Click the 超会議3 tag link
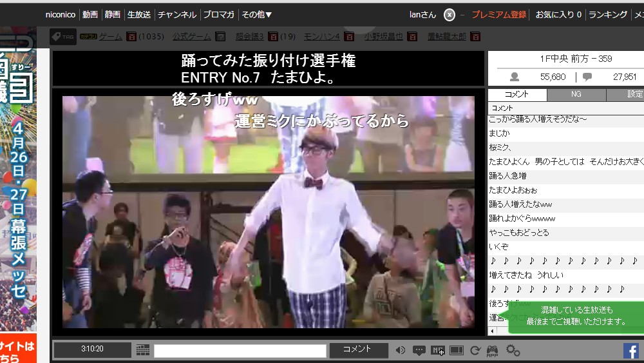The image size is (644, 363). (250, 37)
